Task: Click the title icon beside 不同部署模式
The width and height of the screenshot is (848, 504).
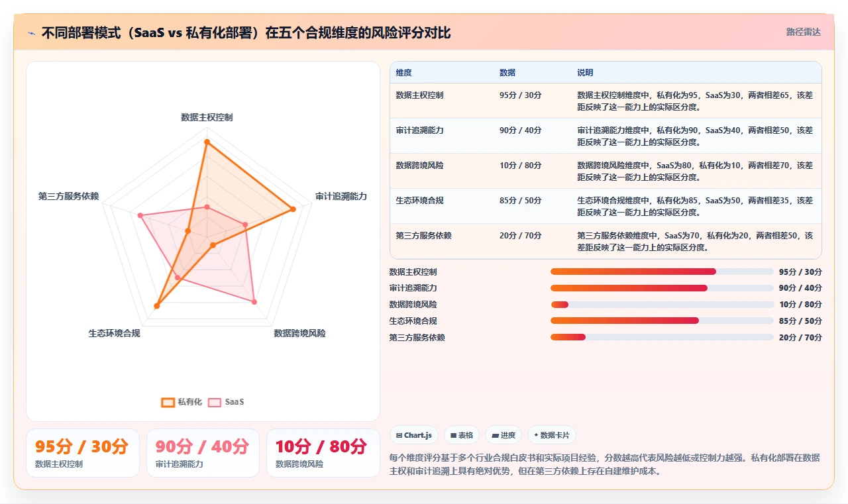Action: [31, 32]
